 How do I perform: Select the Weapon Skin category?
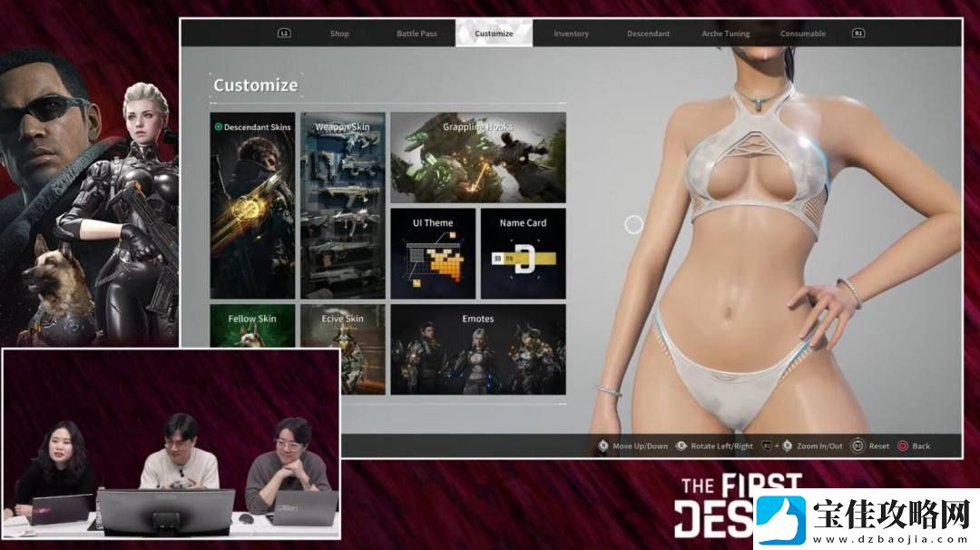coord(342,206)
